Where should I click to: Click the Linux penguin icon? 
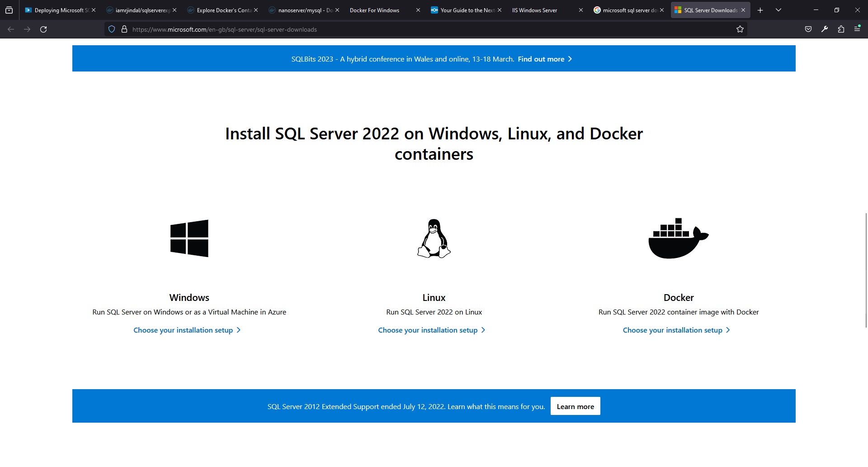point(434,238)
